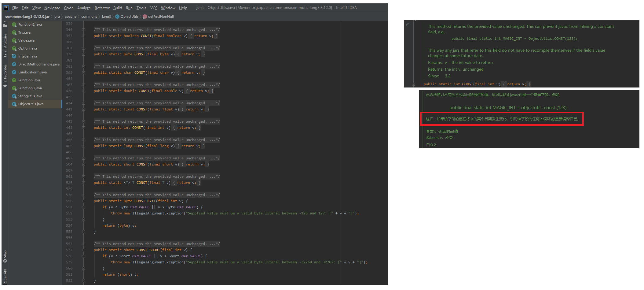Viewport: 644px width, 290px height.
Task: Click the pencil edit icon in doc popup
Action: 407,24
